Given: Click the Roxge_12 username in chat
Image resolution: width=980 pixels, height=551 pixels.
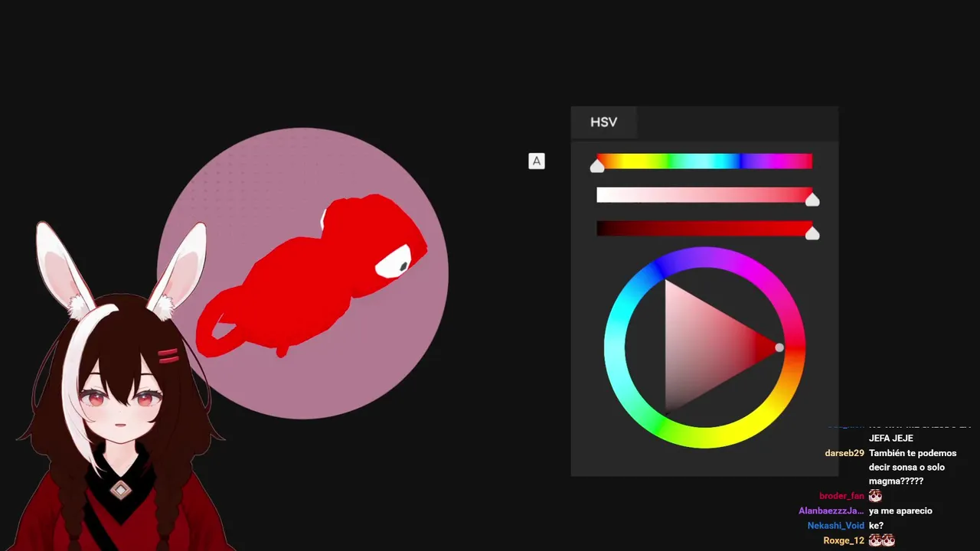Looking at the screenshot, I should [844, 540].
